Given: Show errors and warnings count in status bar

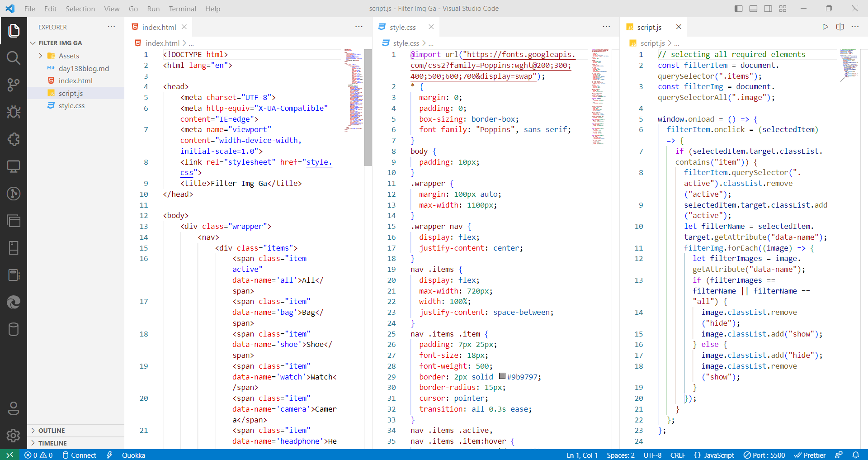Looking at the screenshot, I should 38,455.
